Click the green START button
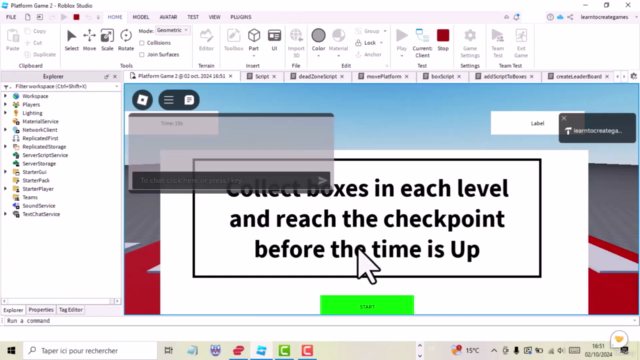Screen dimensions: 640x360 pyautogui.click(x=367, y=305)
